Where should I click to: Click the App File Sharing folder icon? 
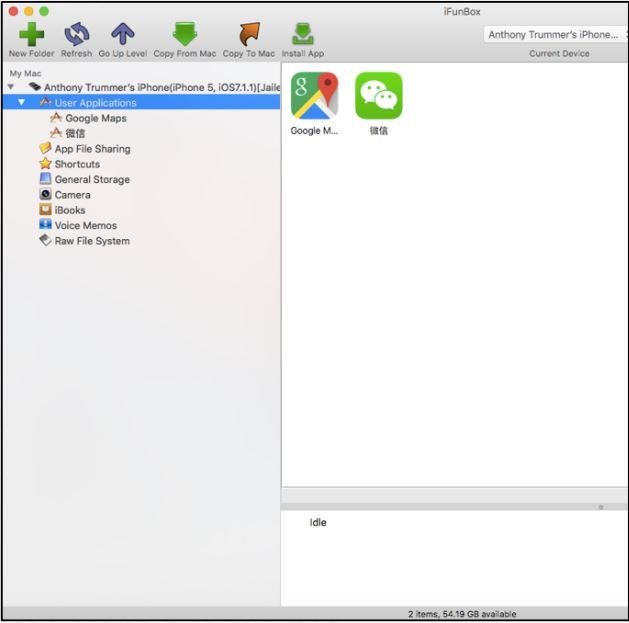[45, 148]
